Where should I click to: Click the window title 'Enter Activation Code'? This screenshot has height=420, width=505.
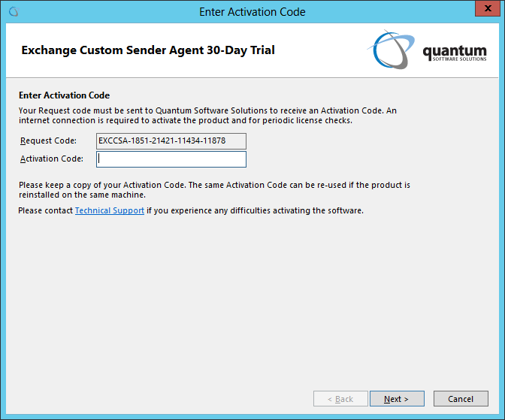(x=252, y=12)
